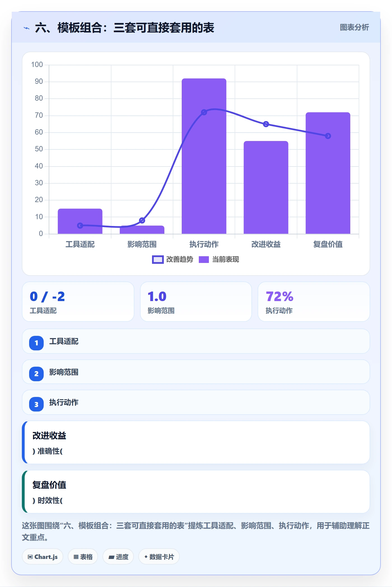Click the number 1 badge
This screenshot has width=392, height=587.
36,343
